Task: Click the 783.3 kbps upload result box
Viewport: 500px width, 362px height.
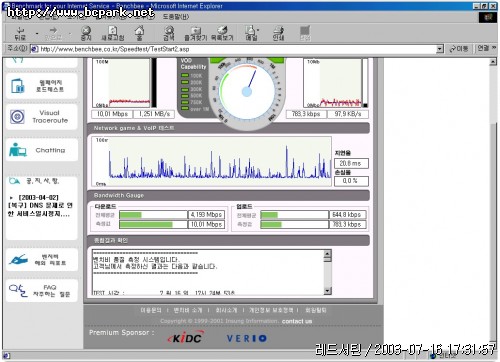Action: (x=306, y=114)
